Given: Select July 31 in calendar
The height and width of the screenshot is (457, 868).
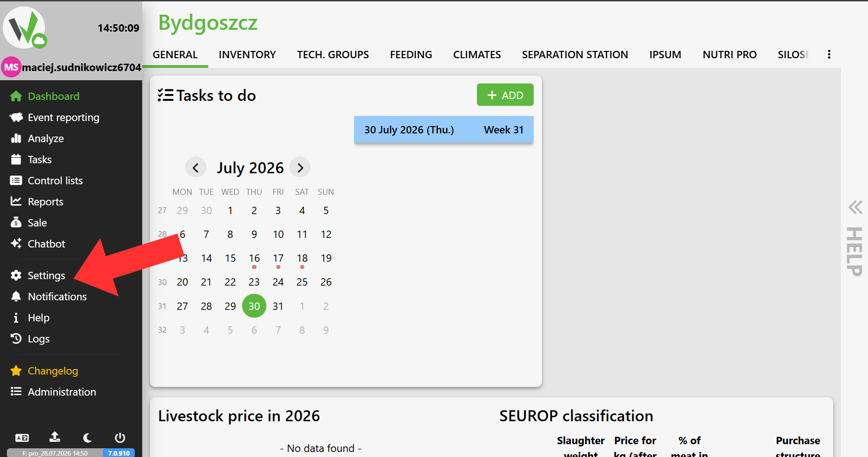Looking at the screenshot, I should click(278, 306).
